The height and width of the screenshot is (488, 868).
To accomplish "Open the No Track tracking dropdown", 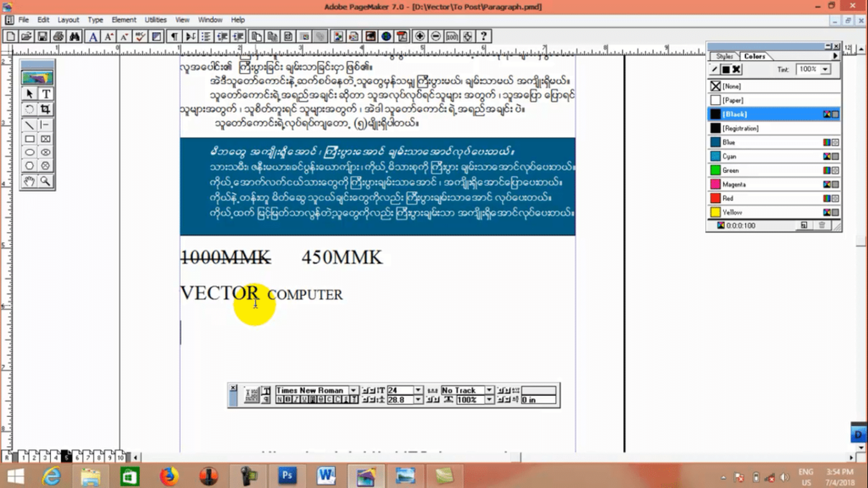I will (x=488, y=390).
